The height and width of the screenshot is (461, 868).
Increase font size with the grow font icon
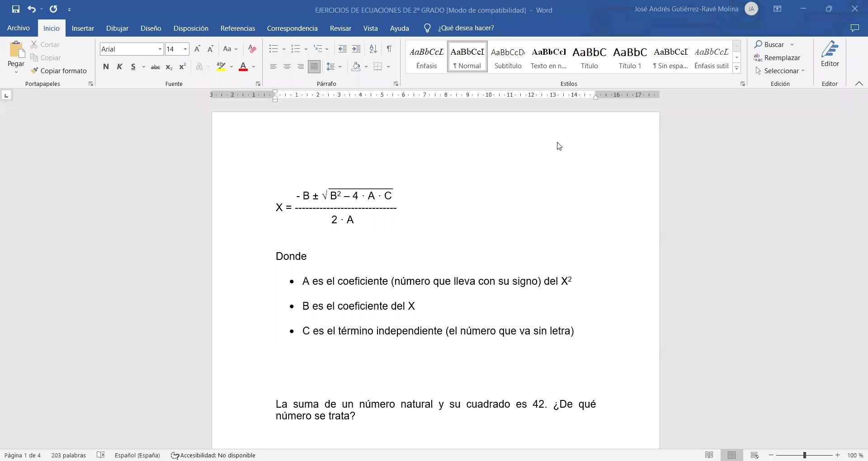coord(197,49)
